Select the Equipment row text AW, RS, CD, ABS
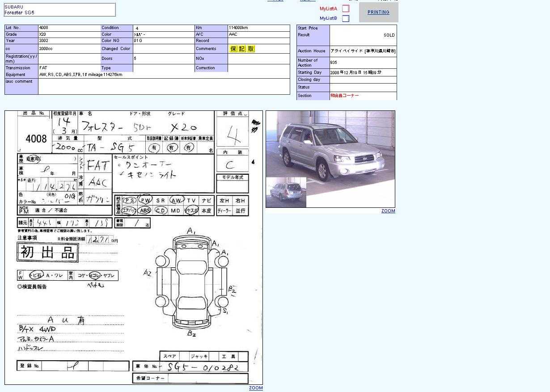 pos(80,75)
